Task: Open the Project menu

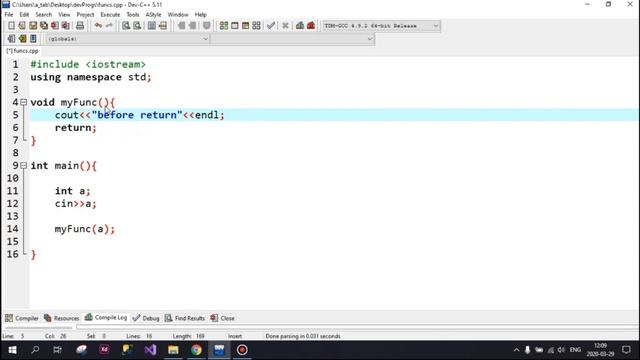Action: tap(85, 14)
